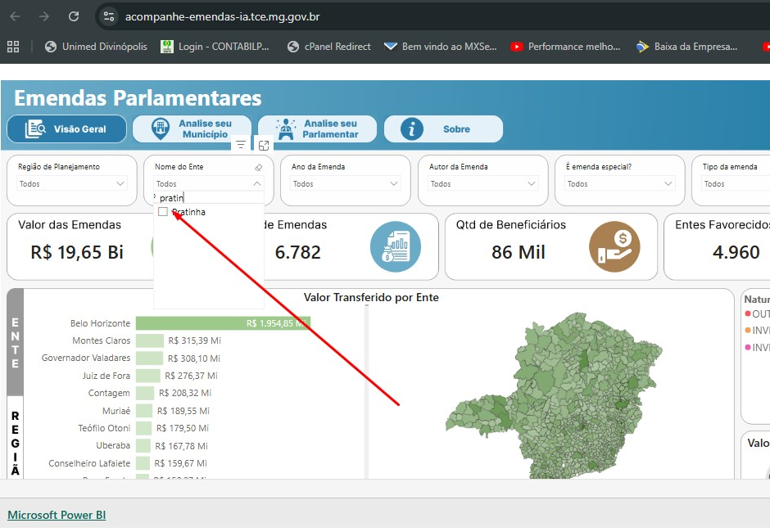The height and width of the screenshot is (532, 770).
Task: Open the browser apps grid icon
Action: [12, 47]
